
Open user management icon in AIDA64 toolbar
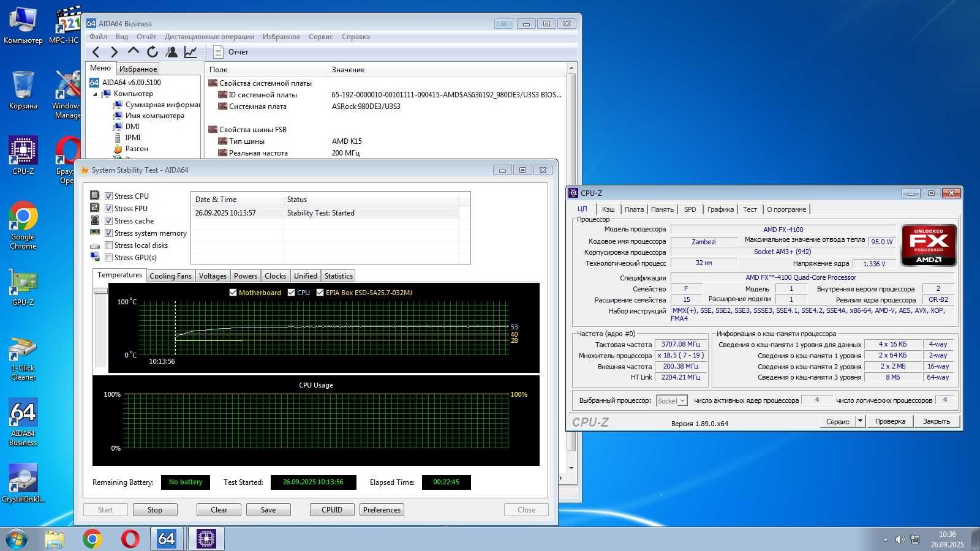click(x=171, y=52)
